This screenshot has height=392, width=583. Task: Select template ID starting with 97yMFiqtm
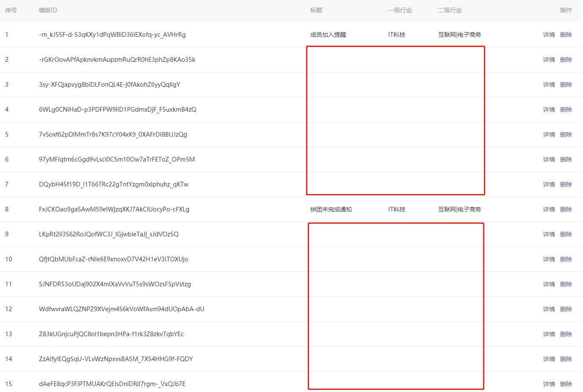[117, 159]
